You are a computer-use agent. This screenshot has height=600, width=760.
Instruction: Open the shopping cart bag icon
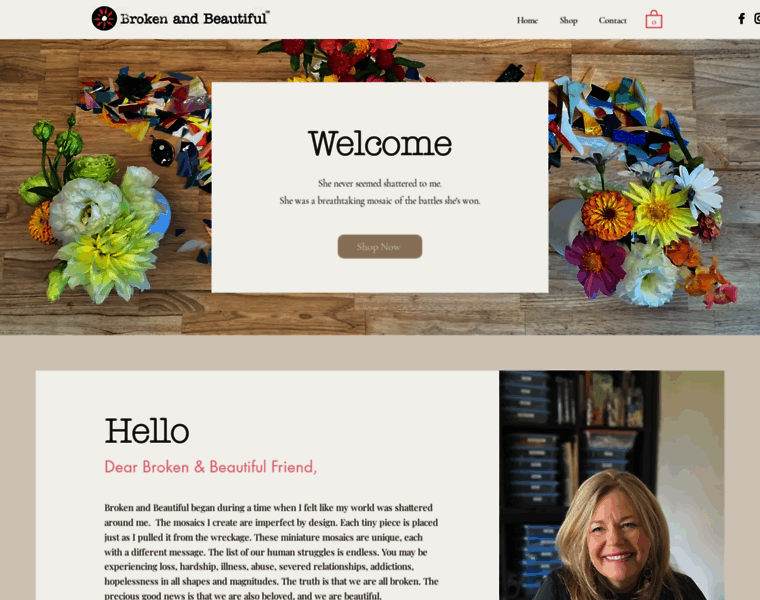click(653, 19)
